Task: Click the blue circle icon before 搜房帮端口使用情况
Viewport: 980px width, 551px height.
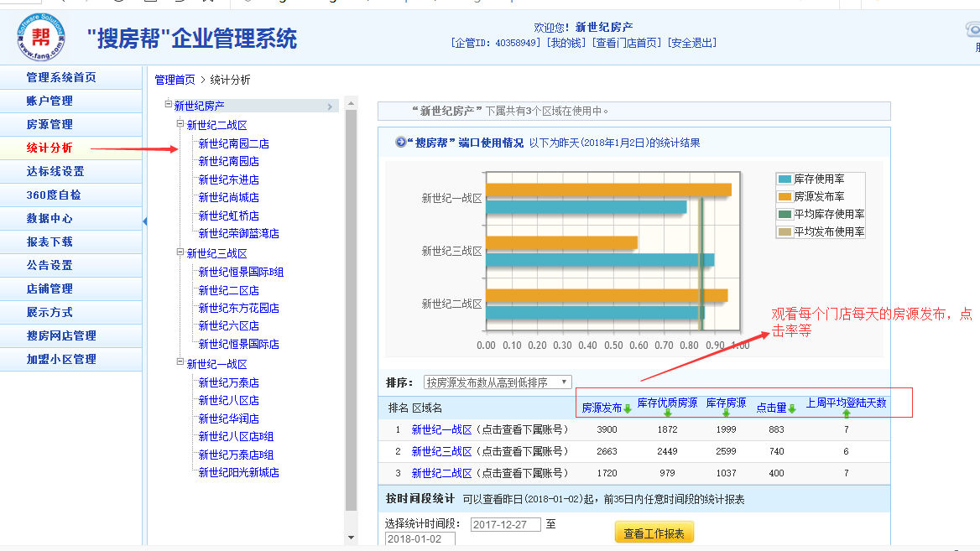Action: (400, 142)
